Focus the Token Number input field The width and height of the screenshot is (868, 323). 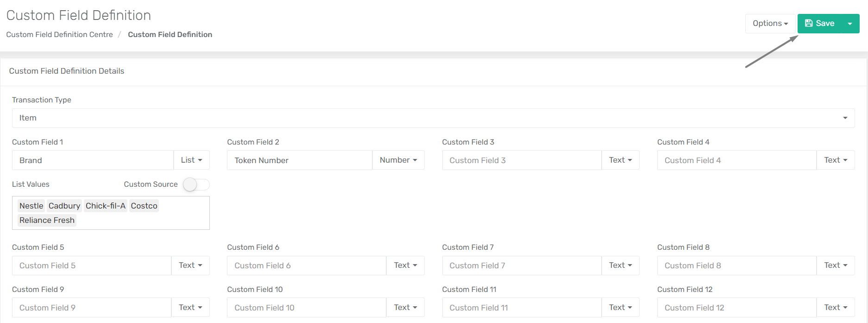coord(299,160)
